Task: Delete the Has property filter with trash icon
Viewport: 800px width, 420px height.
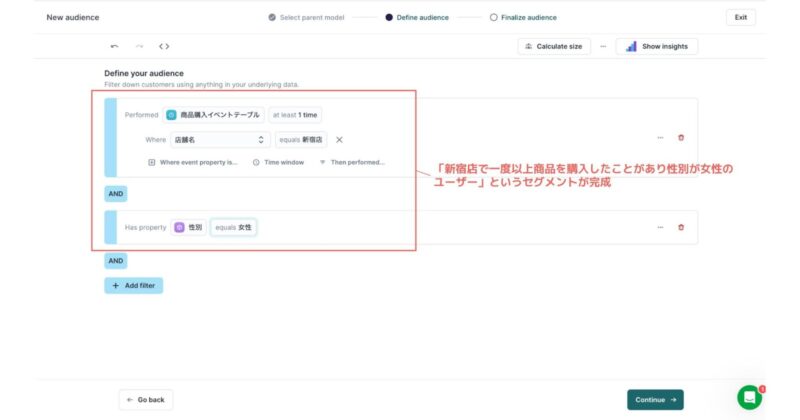Action: click(681, 227)
